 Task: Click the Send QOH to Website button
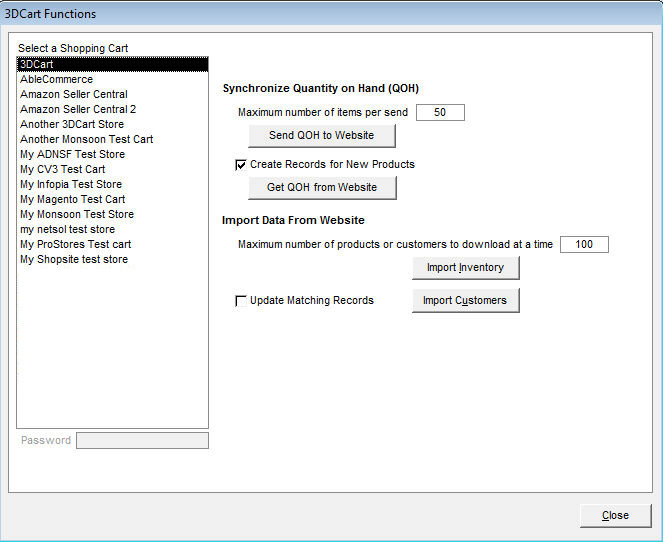point(322,136)
